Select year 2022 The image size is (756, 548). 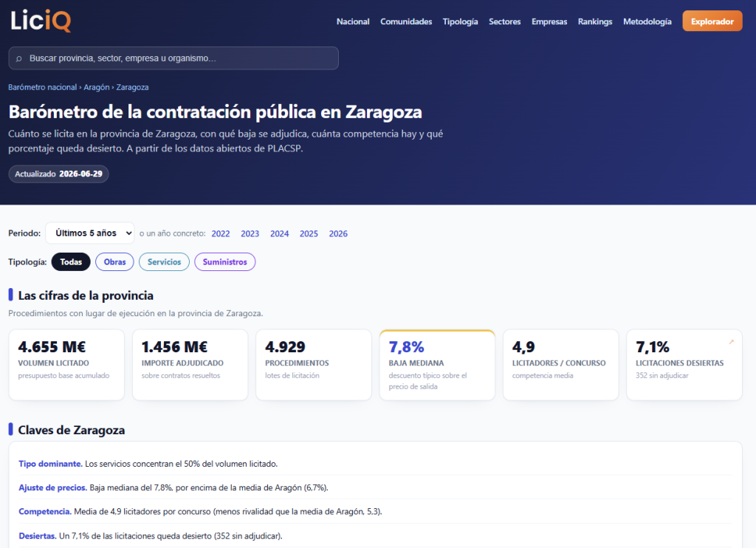click(220, 233)
